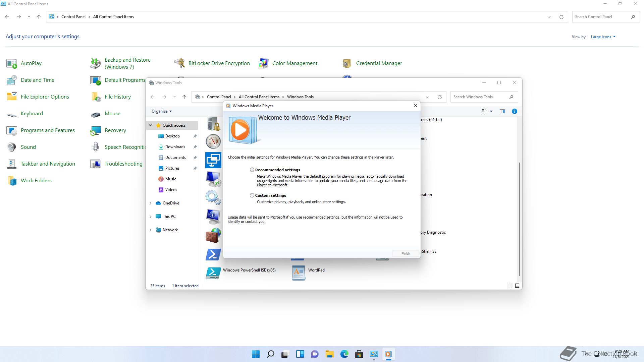Click Windows Tools vertical scrollbar

[x=520, y=219]
